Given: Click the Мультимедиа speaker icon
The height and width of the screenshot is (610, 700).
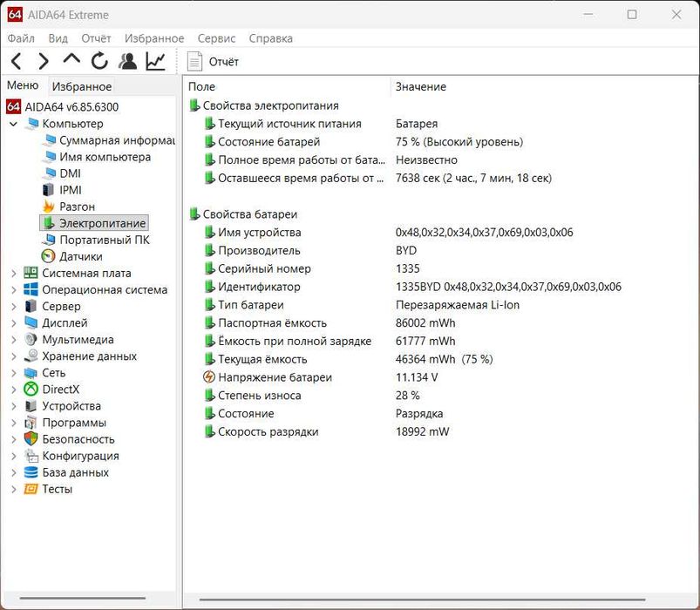Looking at the screenshot, I should (31, 340).
